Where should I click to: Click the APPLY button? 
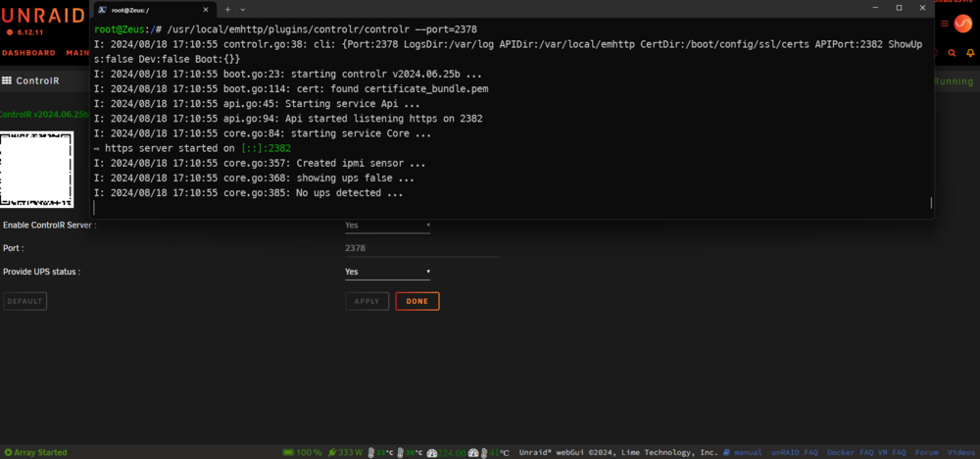coord(367,301)
